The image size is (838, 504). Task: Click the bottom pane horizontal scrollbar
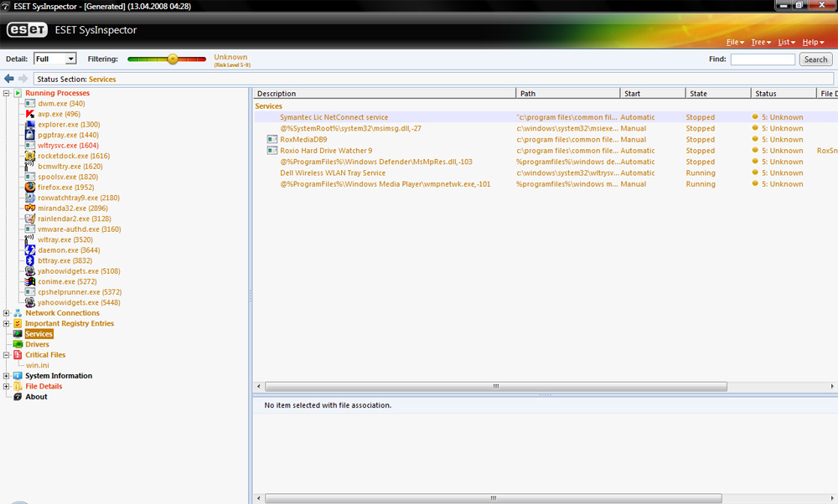[494, 498]
